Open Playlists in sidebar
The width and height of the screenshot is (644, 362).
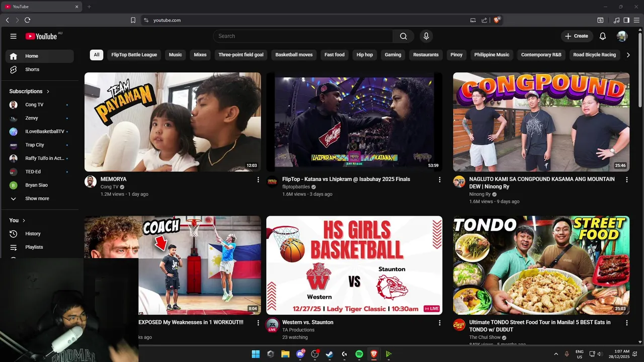coord(39,247)
